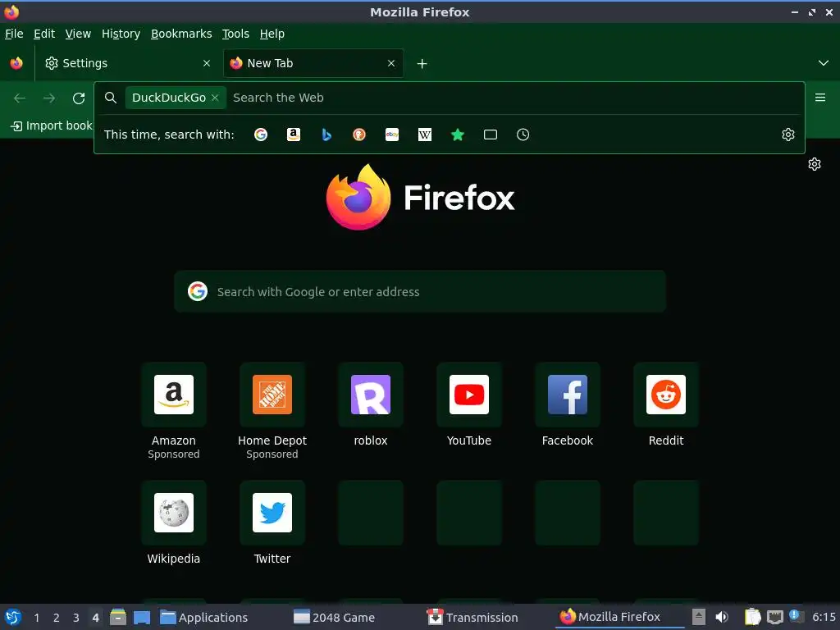Open the notification tray icon with blue badge
Image resolution: width=840 pixels, height=630 pixels.
pyautogui.click(x=797, y=616)
